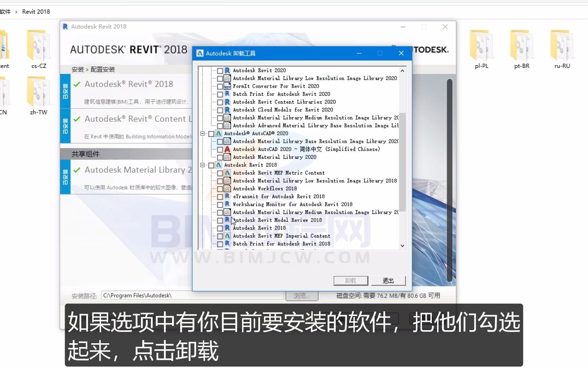The width and height of the screenshot is (588, 368).
Task: Tick the eTransmit for Revit 2018 checkbox
Action: (x=220, y=197)
